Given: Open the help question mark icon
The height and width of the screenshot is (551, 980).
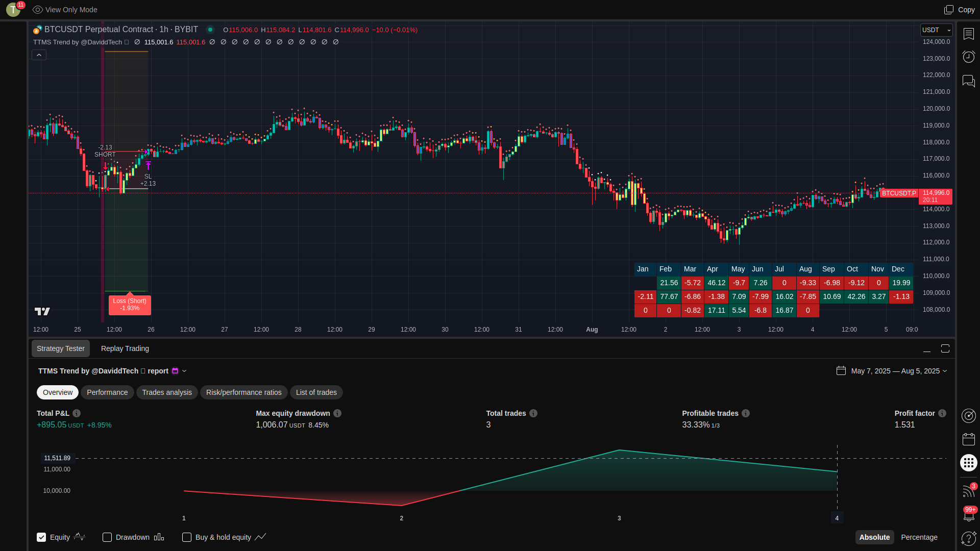Looking at the screenshot, I should pyautogui.click(x=968, y=538).
